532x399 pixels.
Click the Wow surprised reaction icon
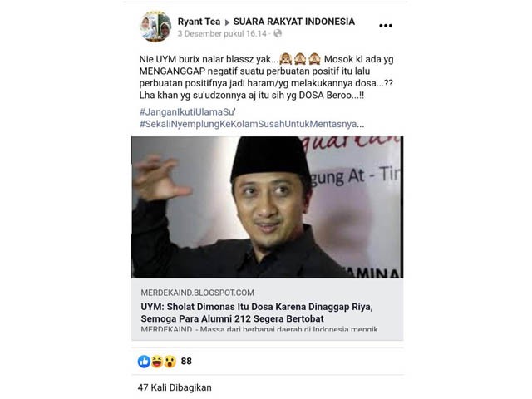pos(170,362)
